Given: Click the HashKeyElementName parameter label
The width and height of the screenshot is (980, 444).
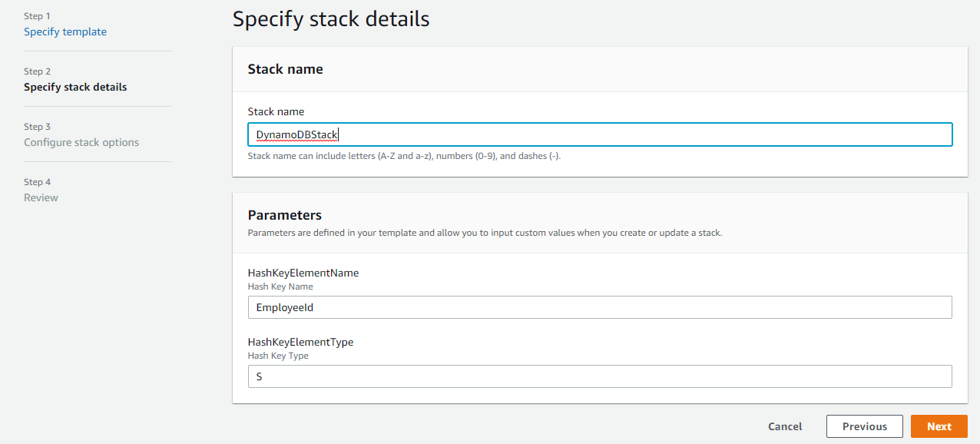Looking at the screenshot, I should 303,273.
